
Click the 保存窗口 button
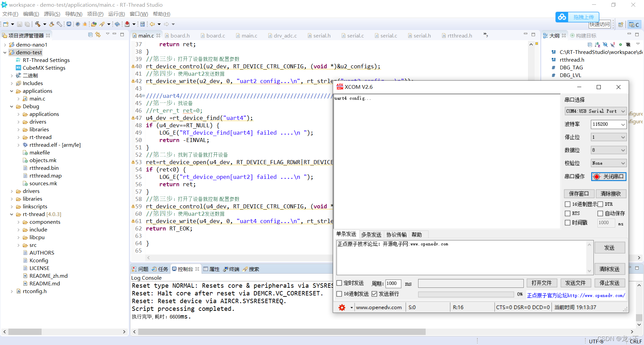[x=579, y=194]
